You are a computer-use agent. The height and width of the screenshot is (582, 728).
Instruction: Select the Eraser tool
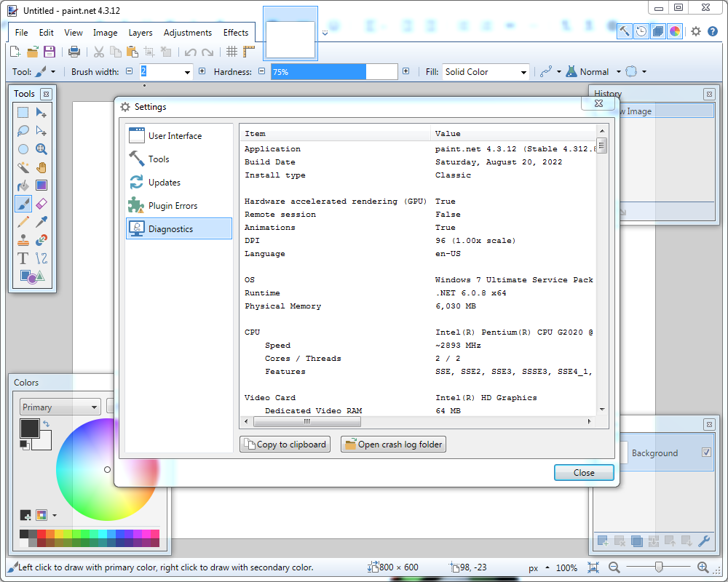(x=41, y=204)
